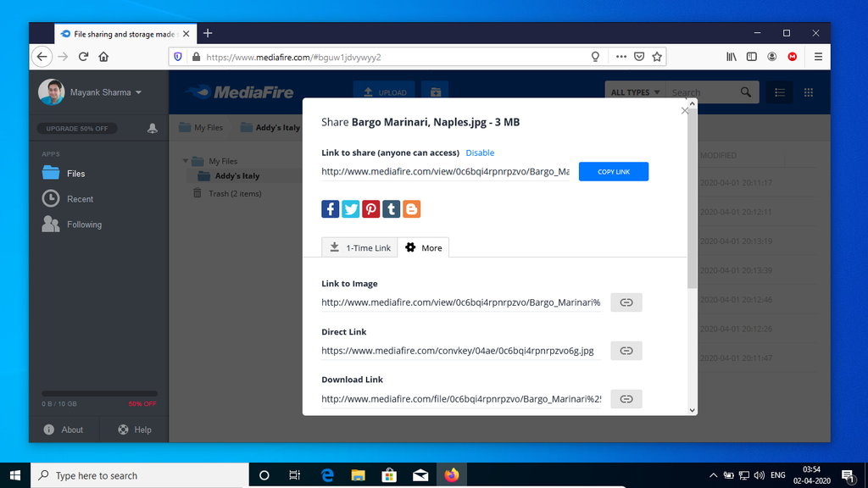This screenshot has height=488, width=868.
Task: Switch to the 1-Time Link tab
Action: coord(359,247)
